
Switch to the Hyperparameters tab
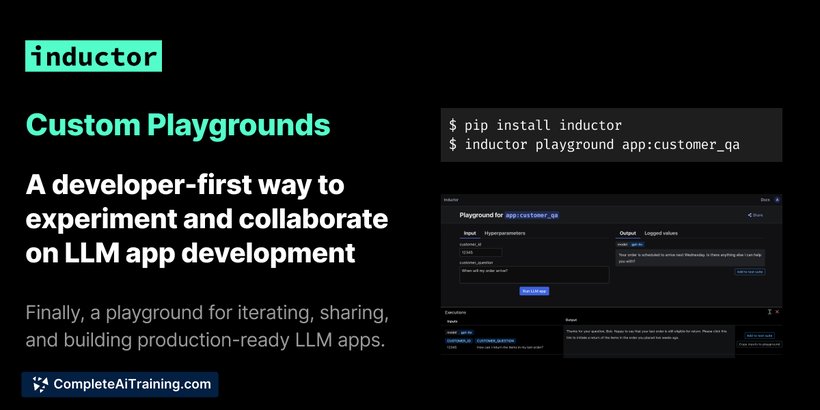(505, 233)
